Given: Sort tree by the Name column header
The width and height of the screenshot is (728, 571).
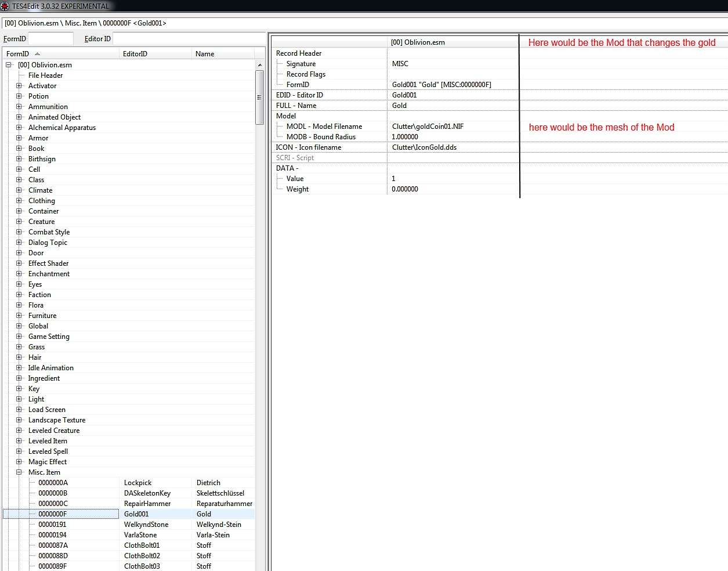Looking at the screenshot, I should point(223,54).
